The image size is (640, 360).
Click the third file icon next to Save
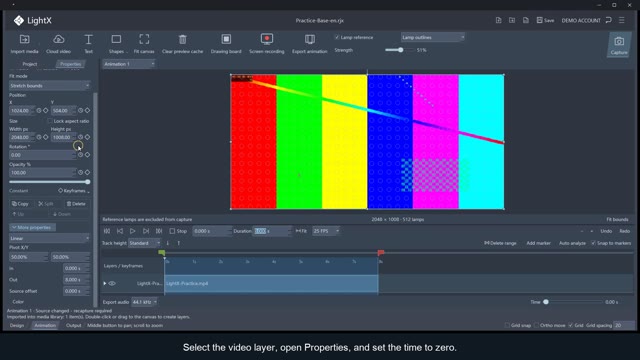pyautogui.click(x=526, y=20)
